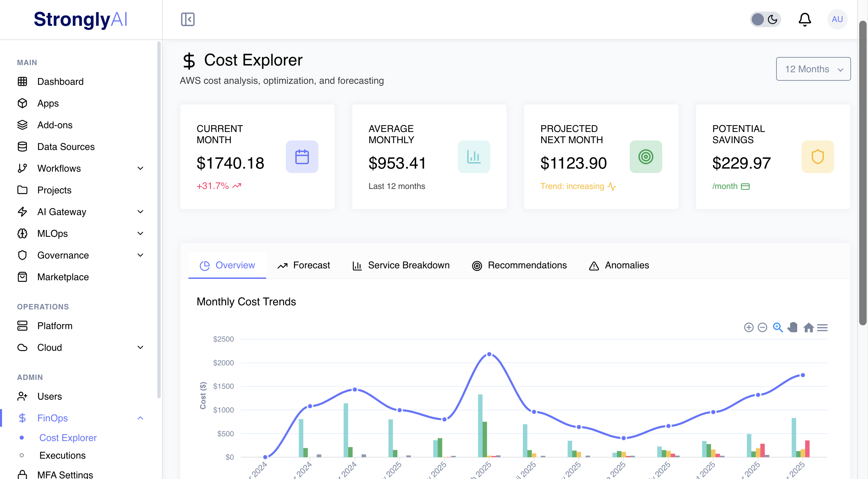868x479 pixels.
Task: Click the shield icon on Potential Savings card
Action: click(x=817, y=157)
